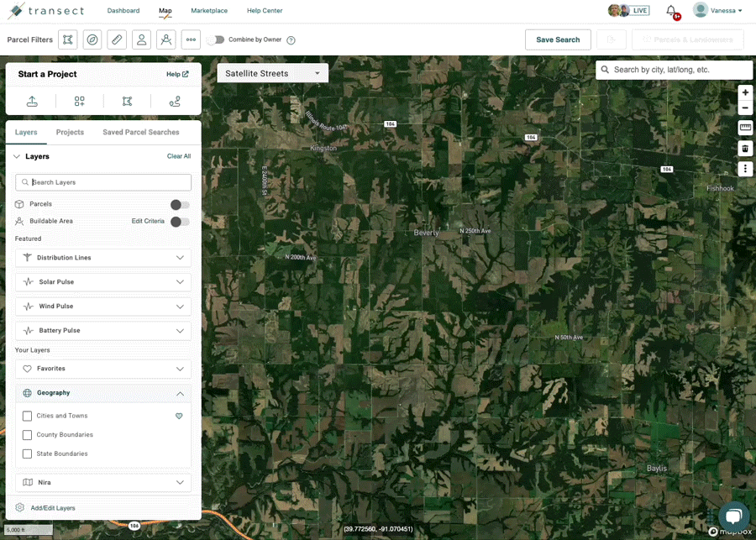Click the Beverly town label on map
The width and height of the screenshot is (756, 540).
coord(427,233)
